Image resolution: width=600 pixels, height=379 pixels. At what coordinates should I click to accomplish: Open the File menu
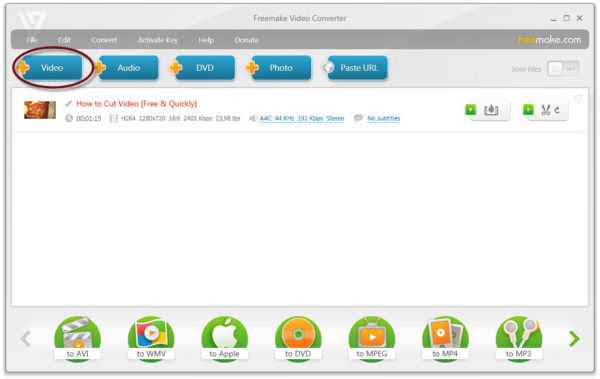coord(32,40)
